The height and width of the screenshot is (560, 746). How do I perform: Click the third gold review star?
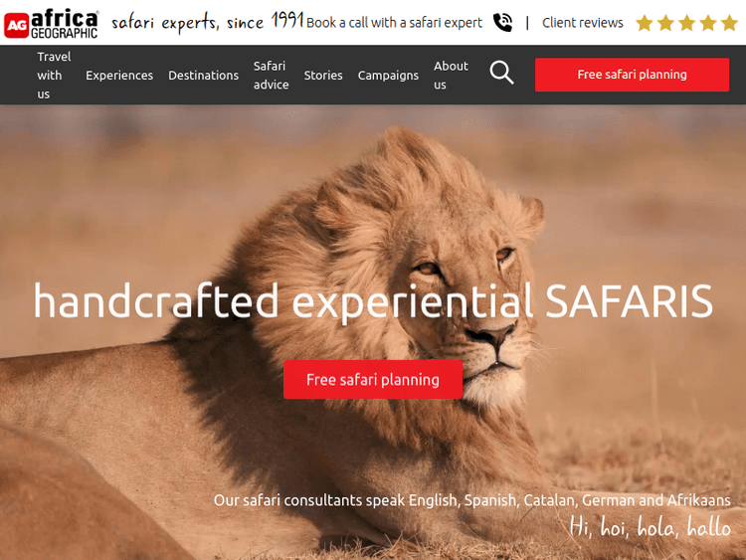(x=686, y=23)
